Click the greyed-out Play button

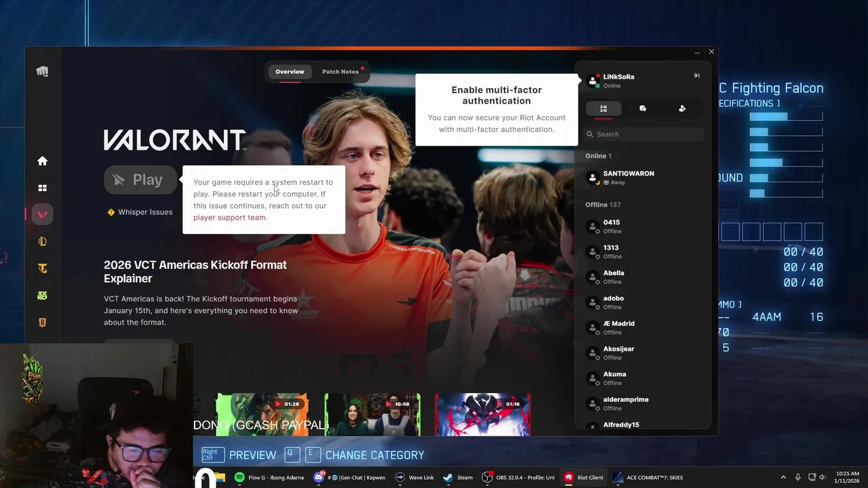tap(140, 180)
